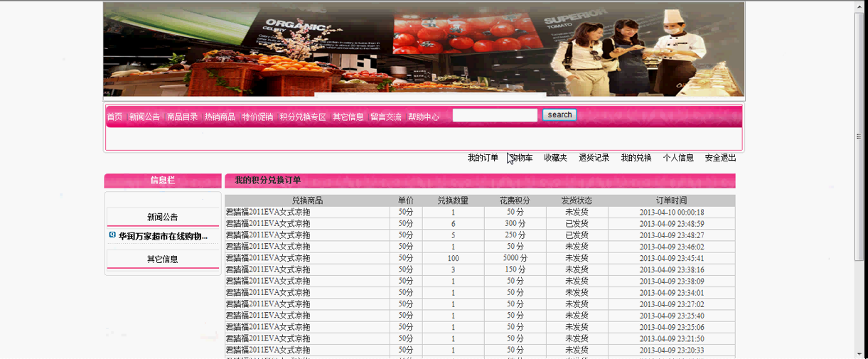The width and height of the screenshot is (868, 359).
Task: Click the news bullet icon beside 华润万家超市
Action: [112, 235]
